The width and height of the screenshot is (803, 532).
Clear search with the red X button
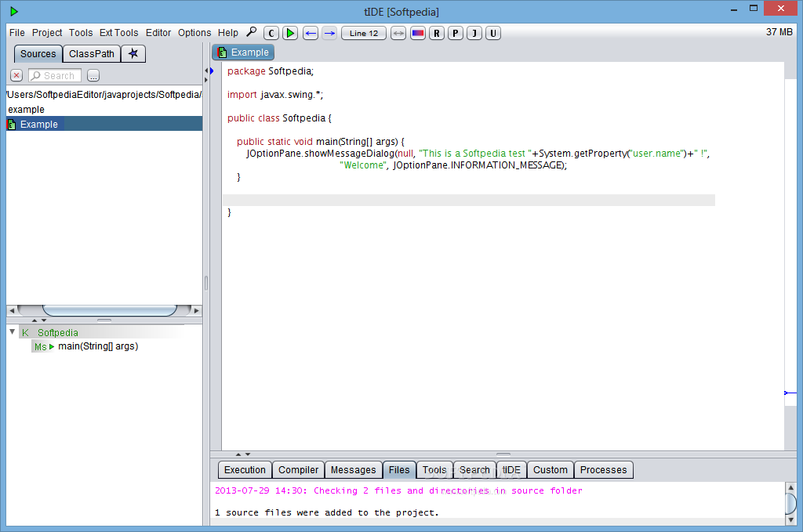(16, 76)
